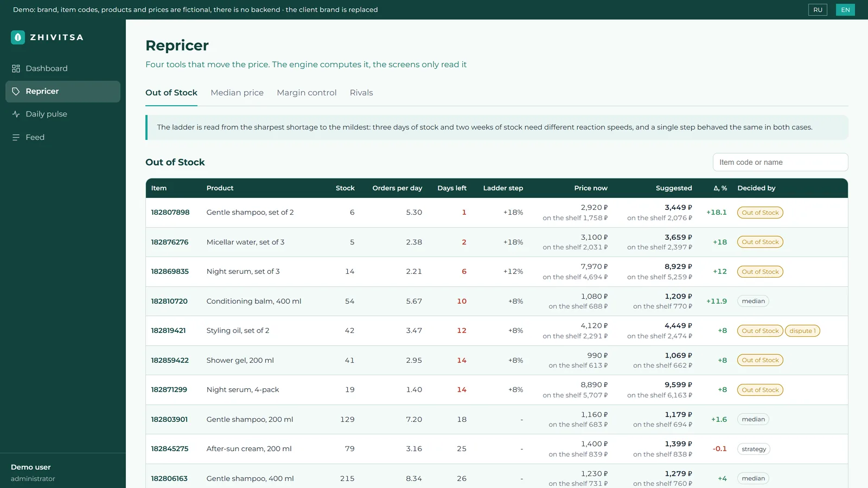
Task: Open item 182869835
Action: click(170, 272)
